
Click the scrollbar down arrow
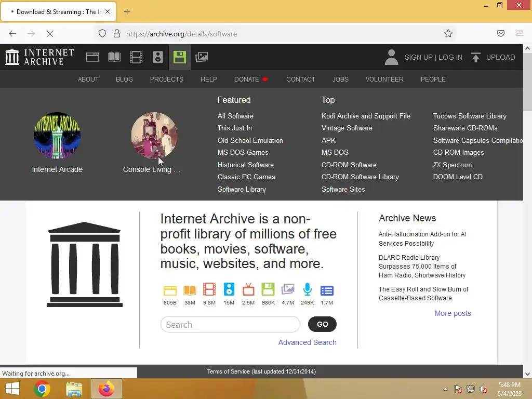tap(527, 374)
